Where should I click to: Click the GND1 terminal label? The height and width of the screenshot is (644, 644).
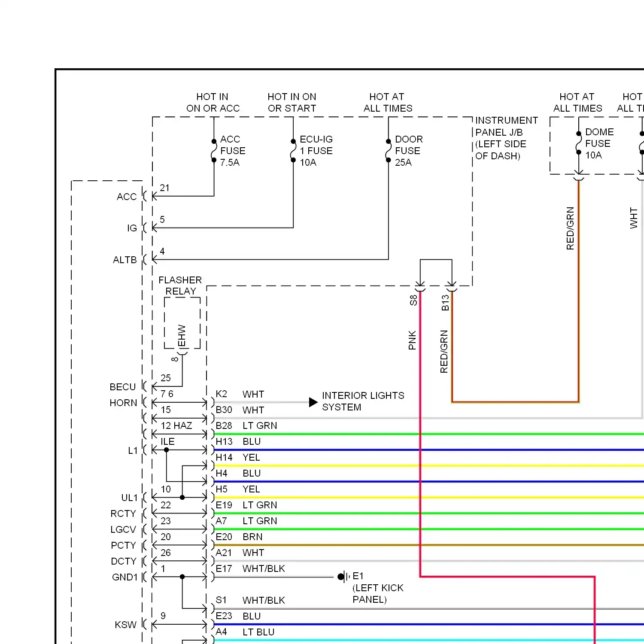pyautogui.click(x=125, y=577)
